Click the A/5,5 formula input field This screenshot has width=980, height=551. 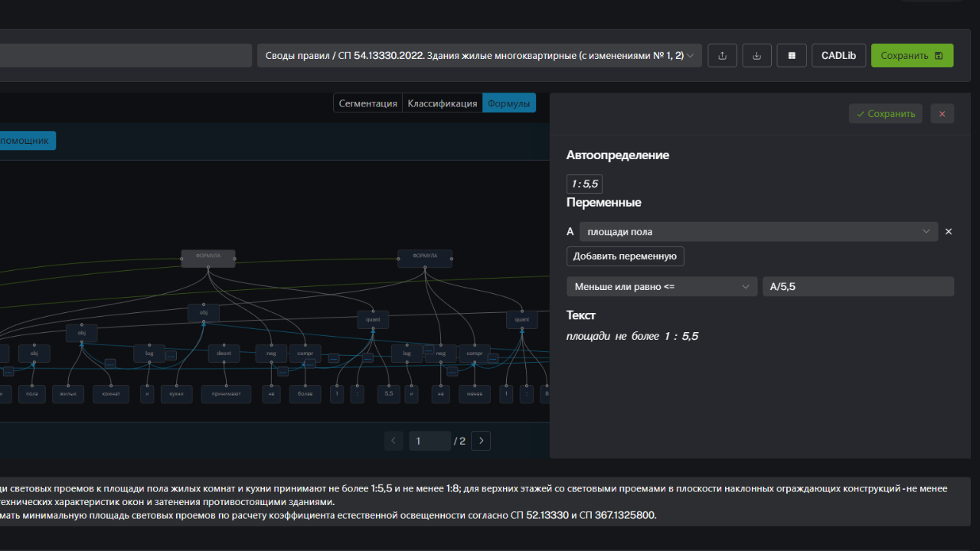(857, 286)
